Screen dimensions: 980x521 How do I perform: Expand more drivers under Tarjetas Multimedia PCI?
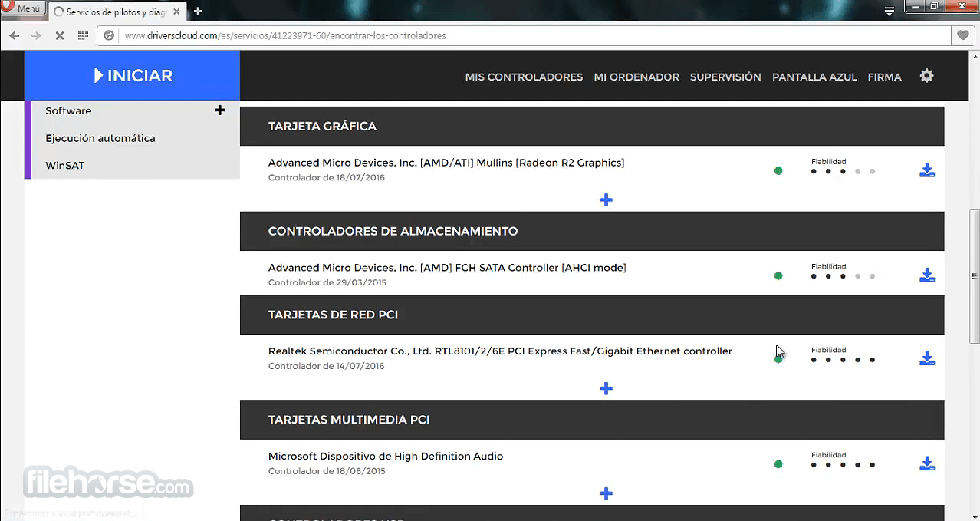(x=606, y=493)
